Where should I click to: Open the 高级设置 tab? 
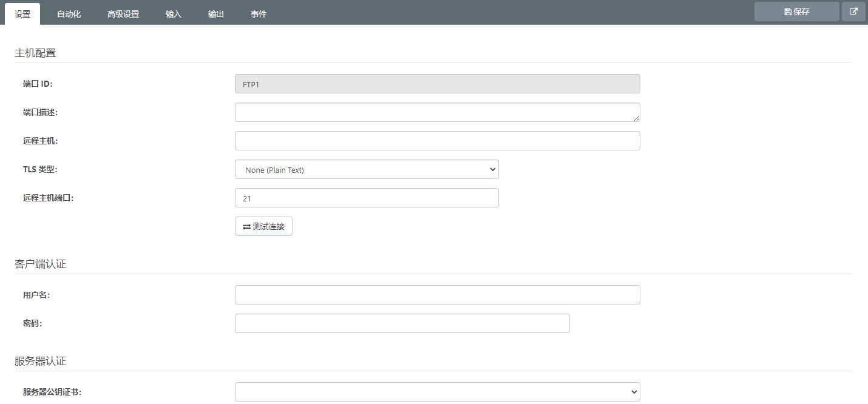coord(123,14)
